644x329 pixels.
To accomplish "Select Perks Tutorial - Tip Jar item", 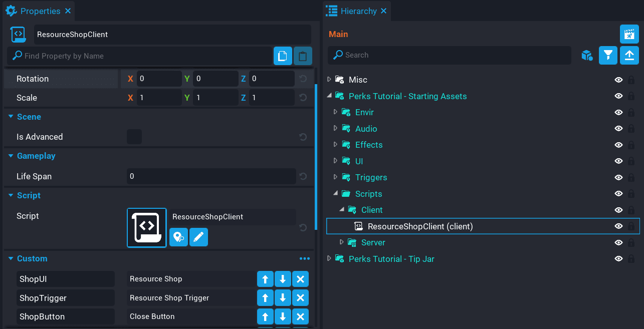I will pos(391,259).
